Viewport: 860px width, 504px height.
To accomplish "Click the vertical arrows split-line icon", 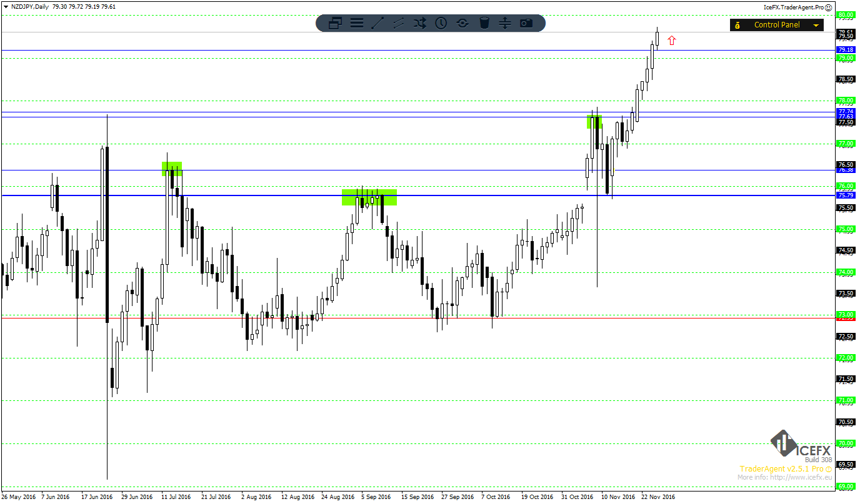I will click(505, 24).
